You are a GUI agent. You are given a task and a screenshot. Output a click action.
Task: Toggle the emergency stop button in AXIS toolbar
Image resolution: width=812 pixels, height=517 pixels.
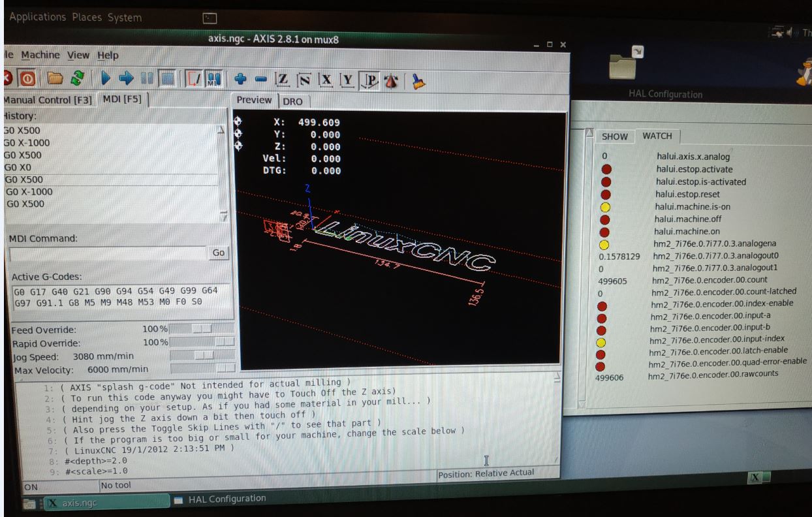pos(7,78)
